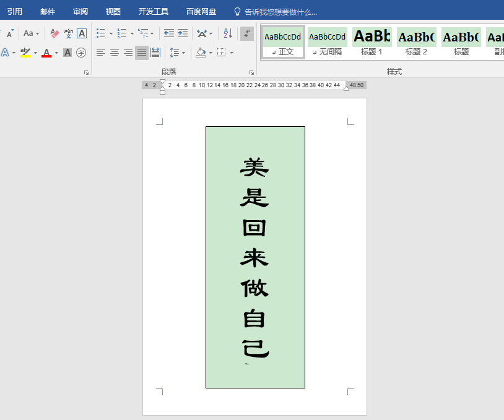This screenshot has height=420, width=504.
Task: Toggle justify alignment button
Action: click(142, 53)
